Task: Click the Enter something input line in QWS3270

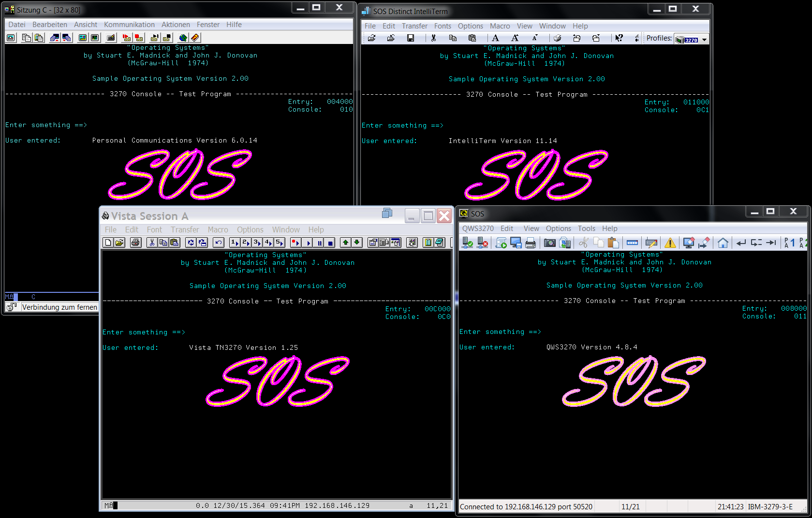Action: tap(629, 332)
